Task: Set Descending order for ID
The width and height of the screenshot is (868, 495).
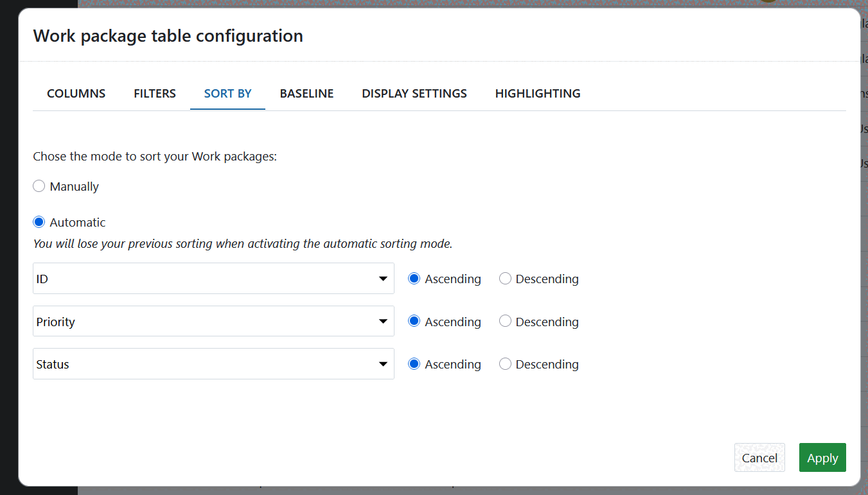Action: tap(505, 278)
